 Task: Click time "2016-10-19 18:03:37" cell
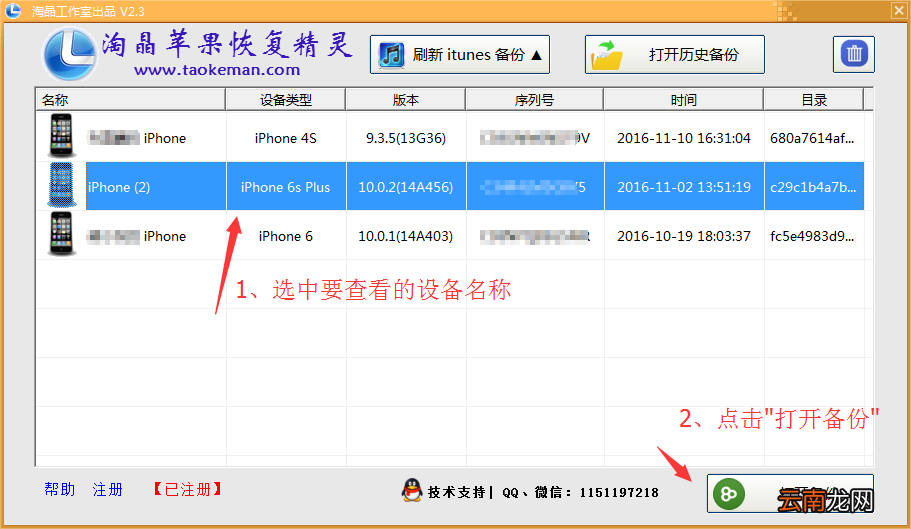click(x=684, y=236)
